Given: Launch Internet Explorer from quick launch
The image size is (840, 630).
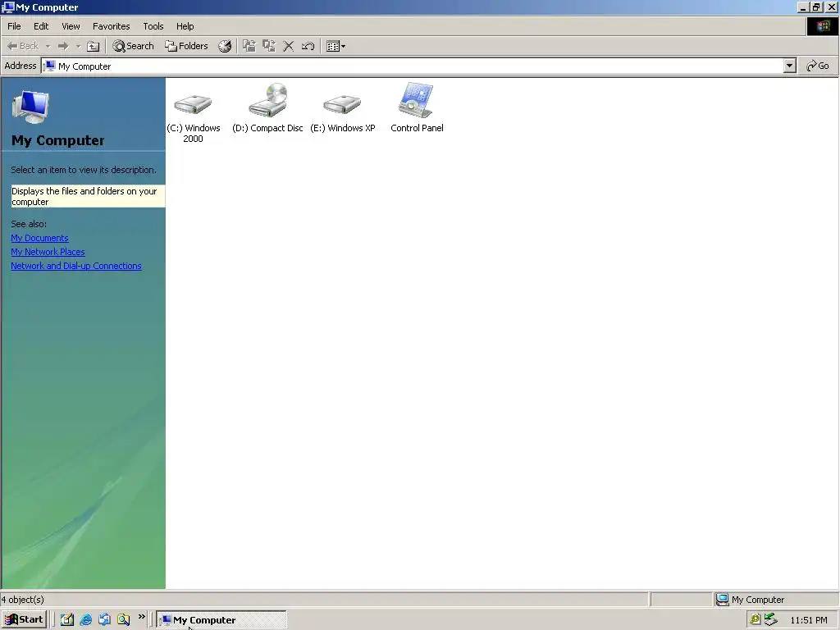Looking at the screenshot, I should pos(85,620).
